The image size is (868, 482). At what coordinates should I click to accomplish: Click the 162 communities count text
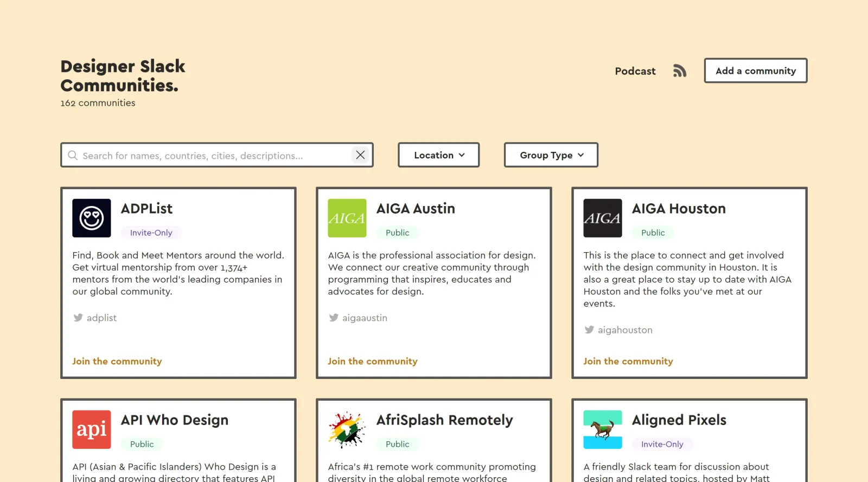tap(98, 103)
